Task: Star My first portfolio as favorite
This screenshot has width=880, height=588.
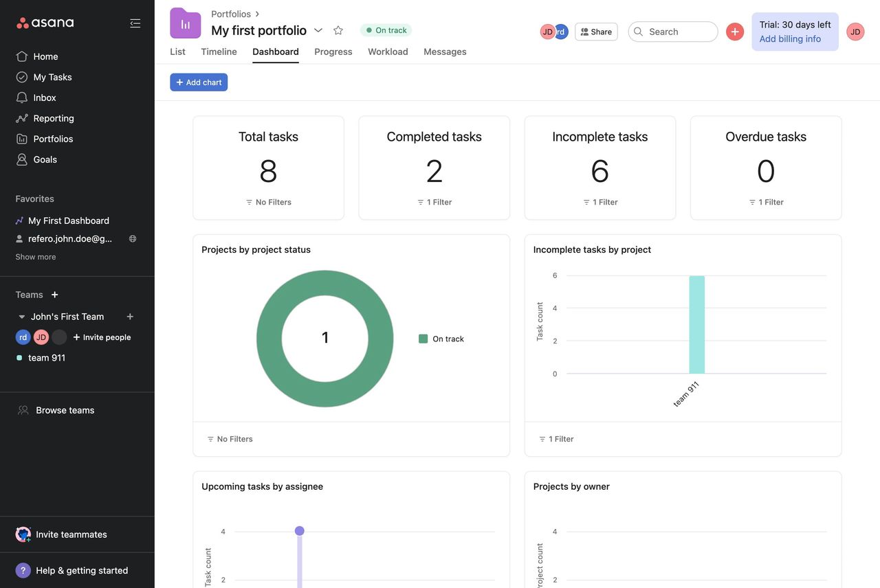Action: [x=338, y=30]
